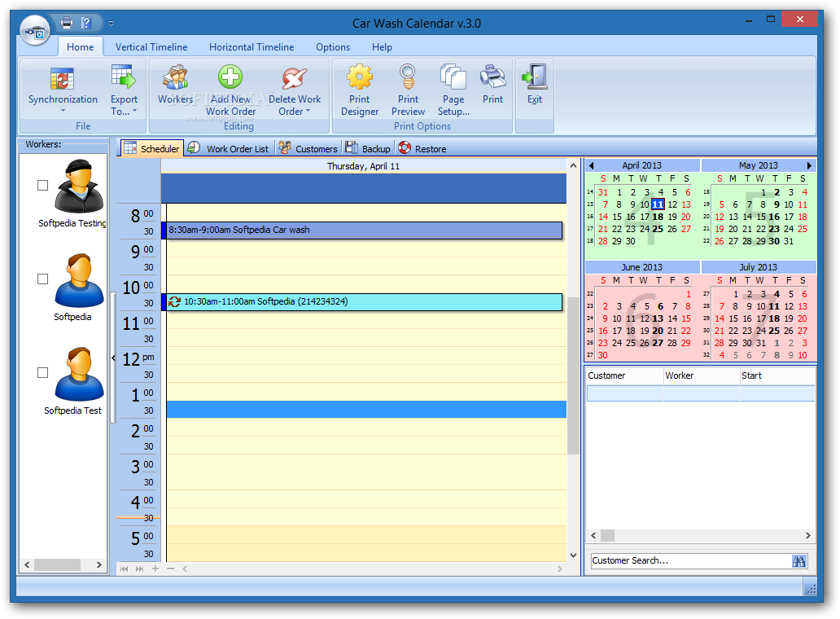840x619 pixels.
Task: Sort by Worker column header
Action: [x=702, y=375]
